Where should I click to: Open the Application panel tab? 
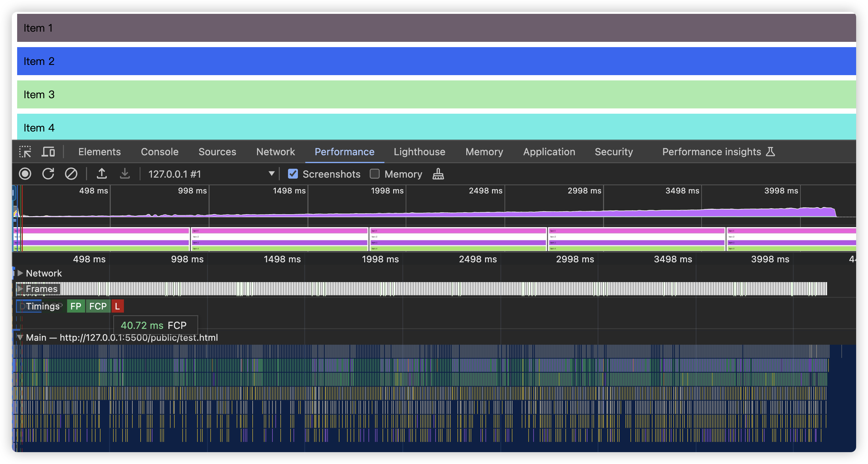tap(549, 152)
